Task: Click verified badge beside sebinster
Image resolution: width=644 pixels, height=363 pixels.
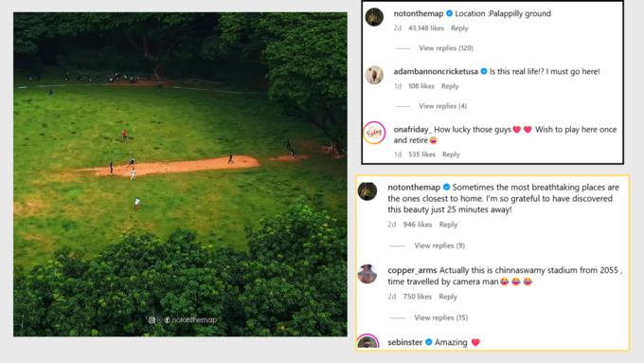Action: pos(429,342)
